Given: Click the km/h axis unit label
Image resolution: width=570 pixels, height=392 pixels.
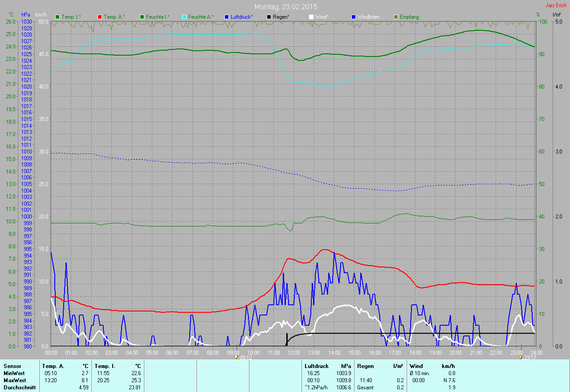Looking at the screenshot, I should pyautogui.click(x=41, y=15).
